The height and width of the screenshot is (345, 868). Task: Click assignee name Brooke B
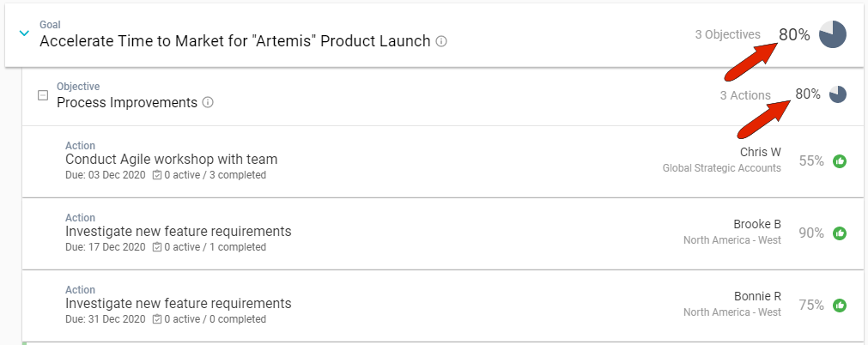pos(757,224)
